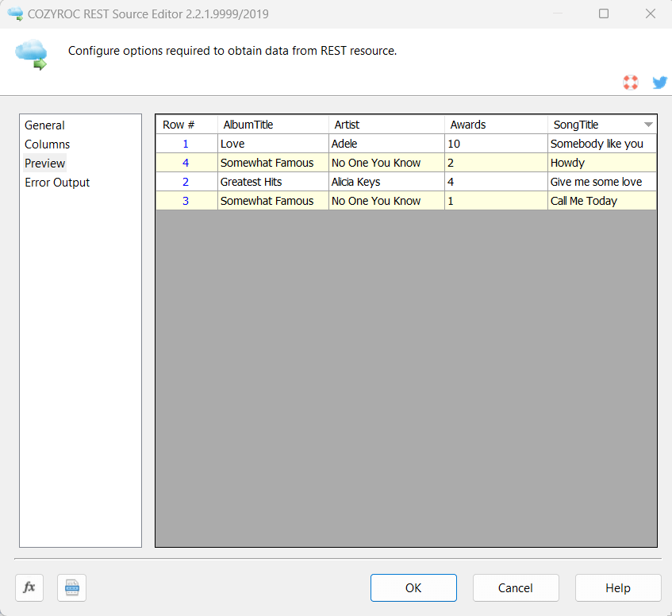
Task: Open Help for the editor
Action: click(x=618, y=587)
